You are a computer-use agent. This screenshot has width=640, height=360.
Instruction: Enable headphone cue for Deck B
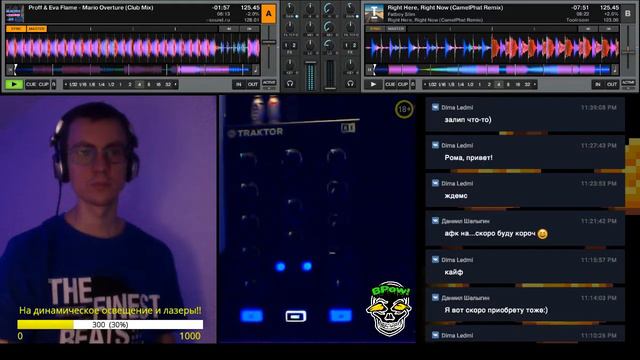(350, 84)
